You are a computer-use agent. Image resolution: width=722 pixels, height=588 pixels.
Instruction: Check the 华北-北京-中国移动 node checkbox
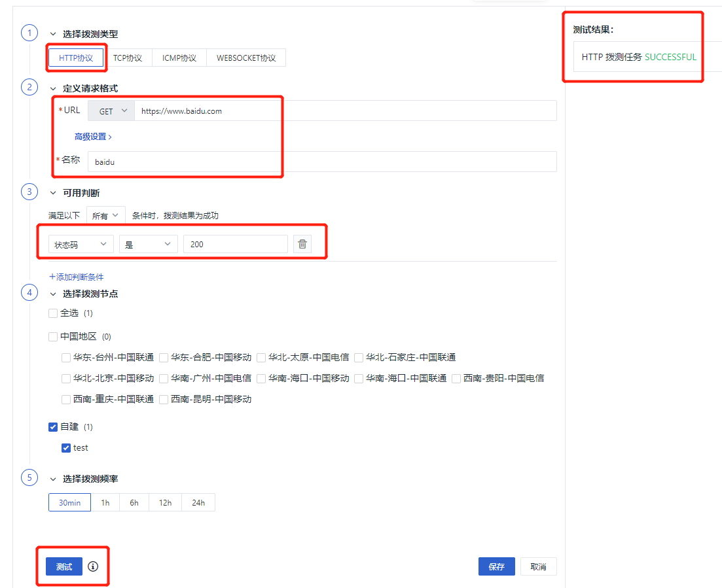tap(66, 378)
